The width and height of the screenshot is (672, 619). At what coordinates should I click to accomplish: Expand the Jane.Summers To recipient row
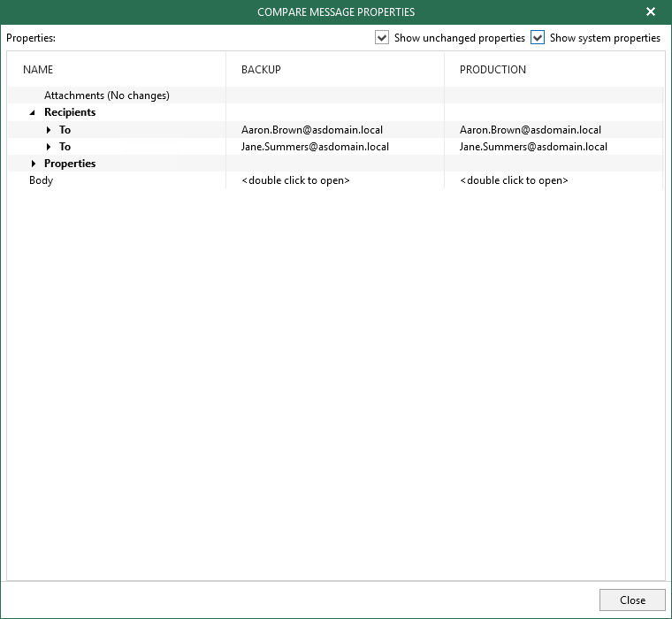[49, 147]
